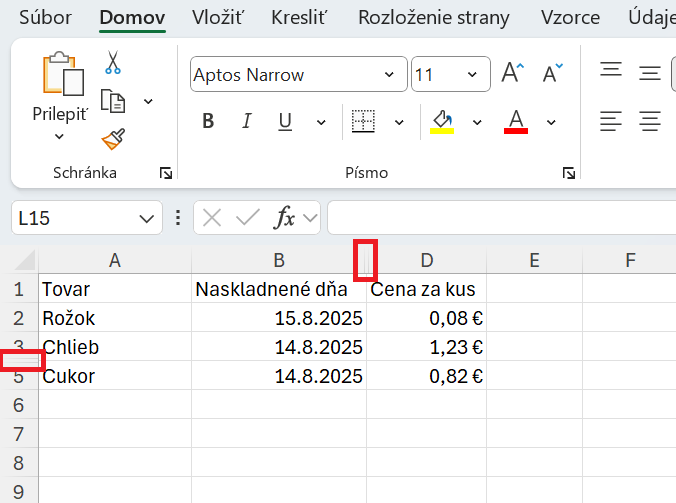Select column F header
The image size is (676, 503).
pos(630,260)
